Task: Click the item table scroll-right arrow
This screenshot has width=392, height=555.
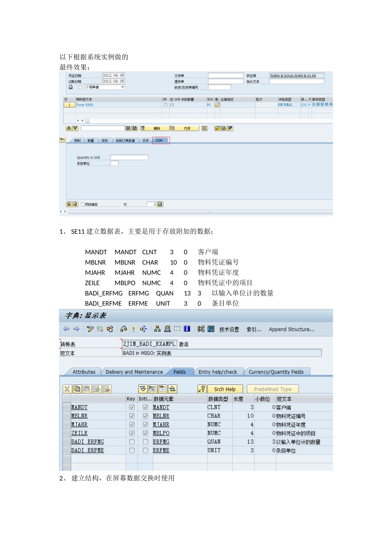Action: click(83, 121)
